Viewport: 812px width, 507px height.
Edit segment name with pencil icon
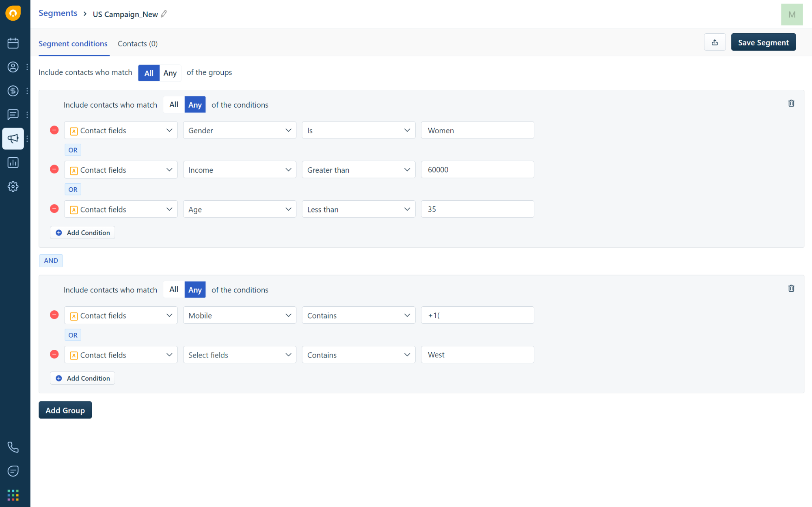point(164,14)
